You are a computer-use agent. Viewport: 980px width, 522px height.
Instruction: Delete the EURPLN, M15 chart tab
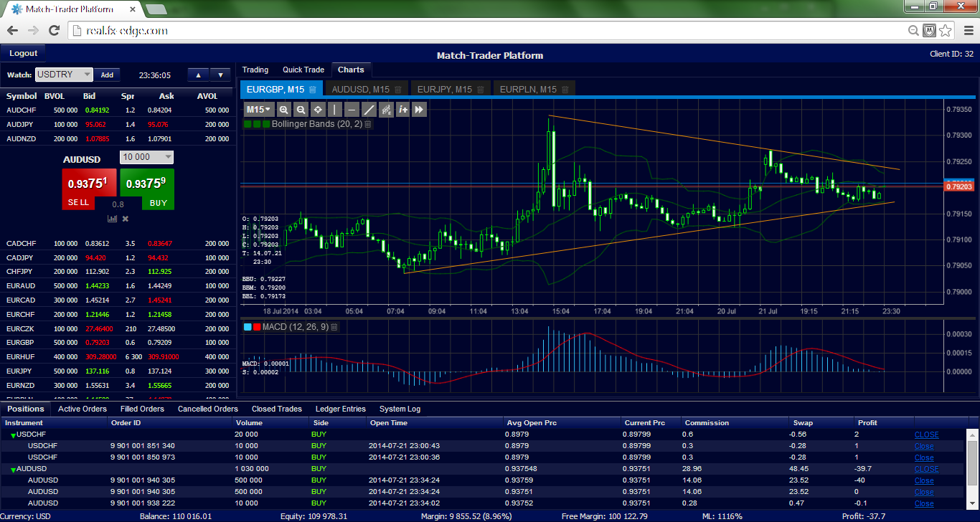click(565, 90)
